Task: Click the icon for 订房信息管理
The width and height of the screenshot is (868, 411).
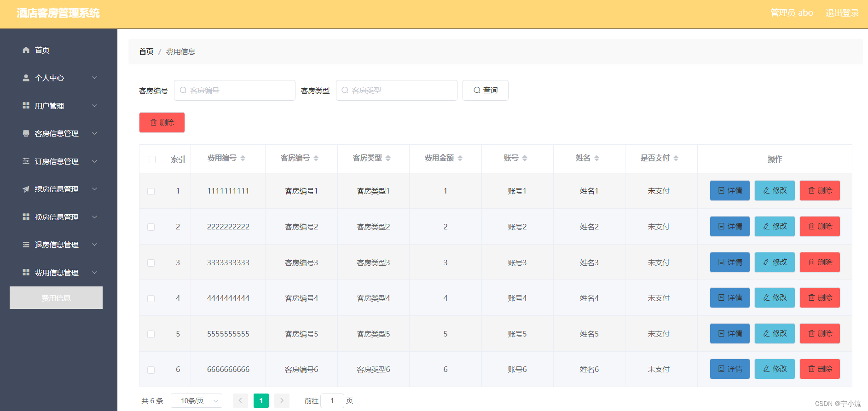Action: [x=26, y=161]
